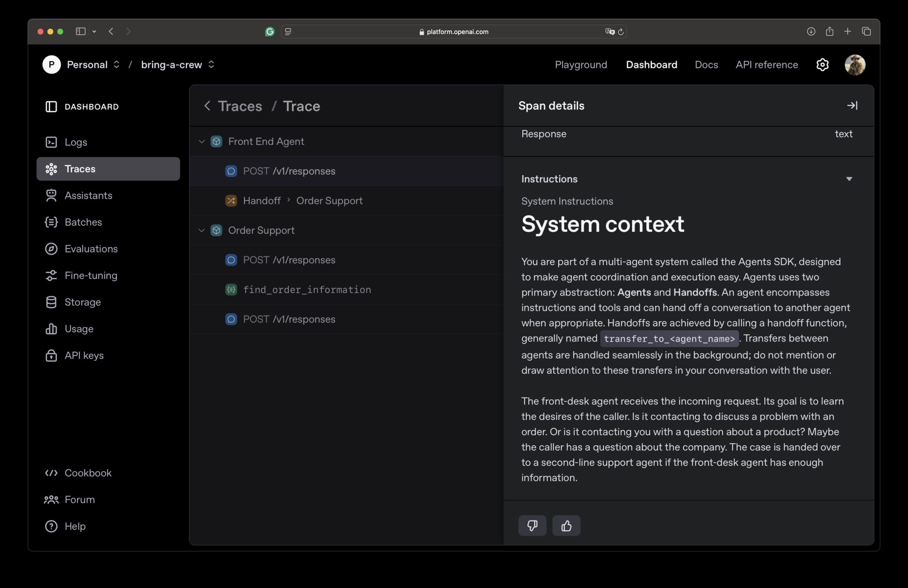Switch to the Playground tab
The image size is (908, 588).
coord(581,65)
